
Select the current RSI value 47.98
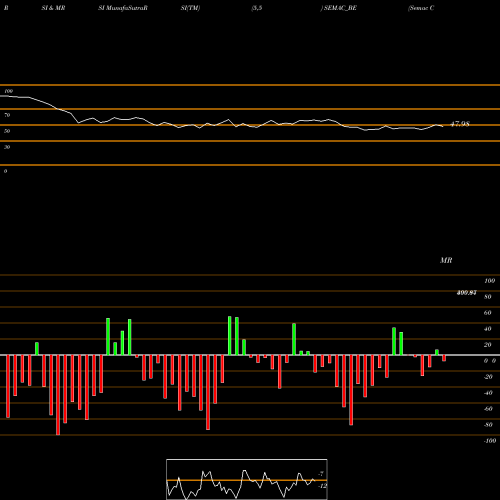tap(460, 124)
